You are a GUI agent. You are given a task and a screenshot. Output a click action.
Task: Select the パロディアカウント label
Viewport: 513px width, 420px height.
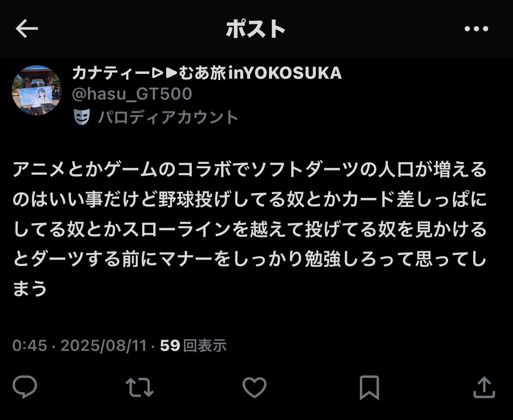pos(168,117)
